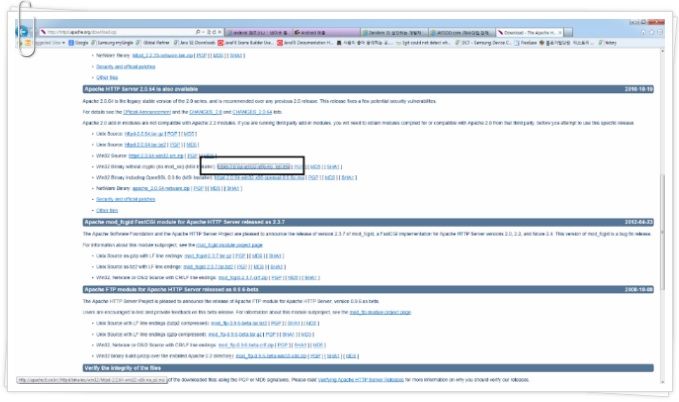Open the Java SE Download favorites bookmark
Screen dimensions: 679x402
click(x=194, y=43)
